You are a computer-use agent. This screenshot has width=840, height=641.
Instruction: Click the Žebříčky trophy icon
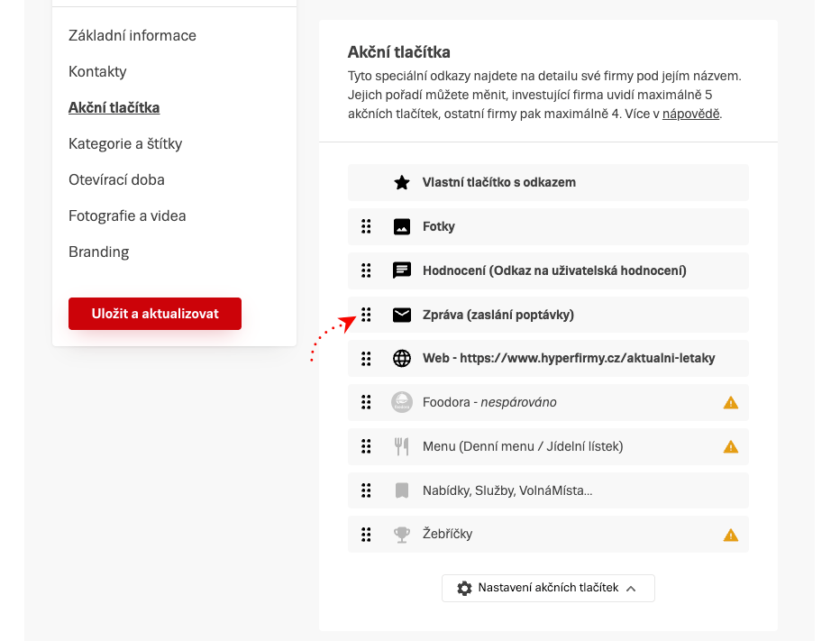(x=402, y=535)
